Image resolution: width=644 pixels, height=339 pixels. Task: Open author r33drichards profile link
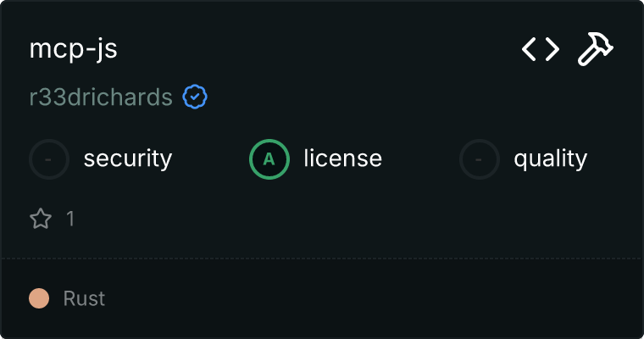(101, 97)
